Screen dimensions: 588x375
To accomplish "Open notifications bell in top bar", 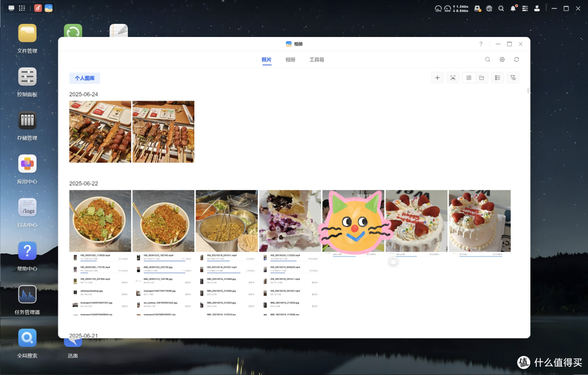I will coord(513,8).
